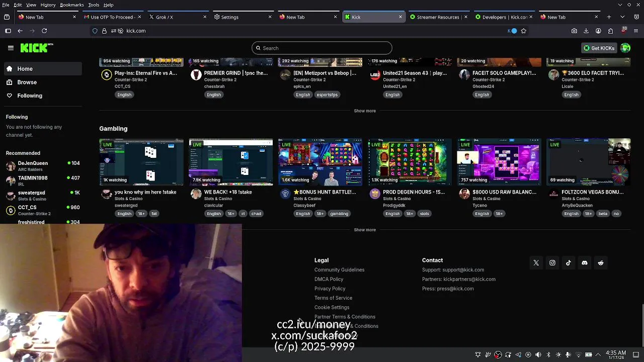Viewport: 644px width, 362px height.
Task: Bookmark this page with the star
Action: click(524, 31)
